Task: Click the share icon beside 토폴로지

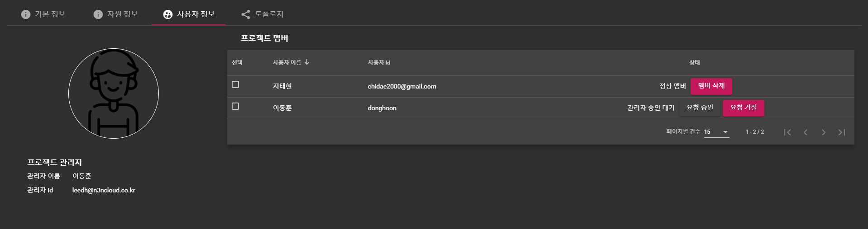Action: pos(246,14)
